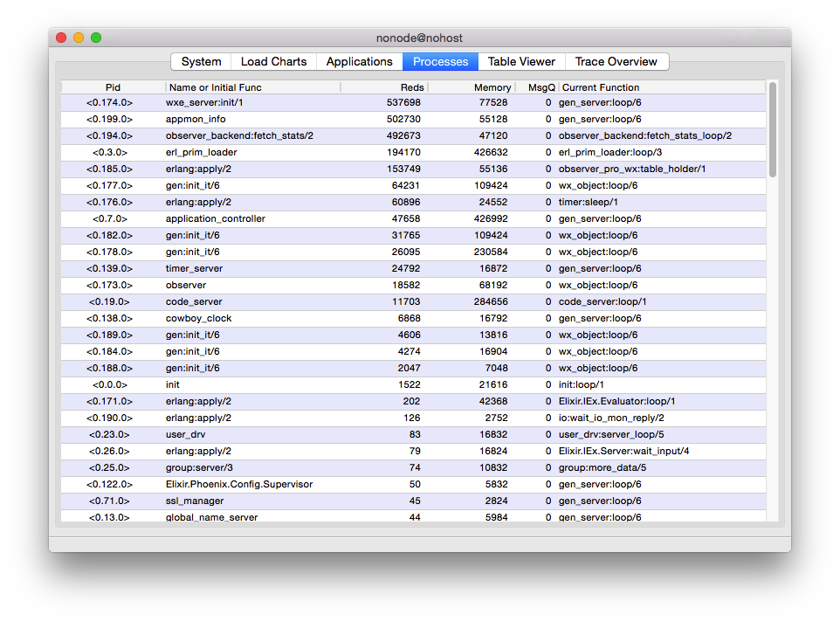Select the wxe_server:init/1 process row

pos(413,102)
